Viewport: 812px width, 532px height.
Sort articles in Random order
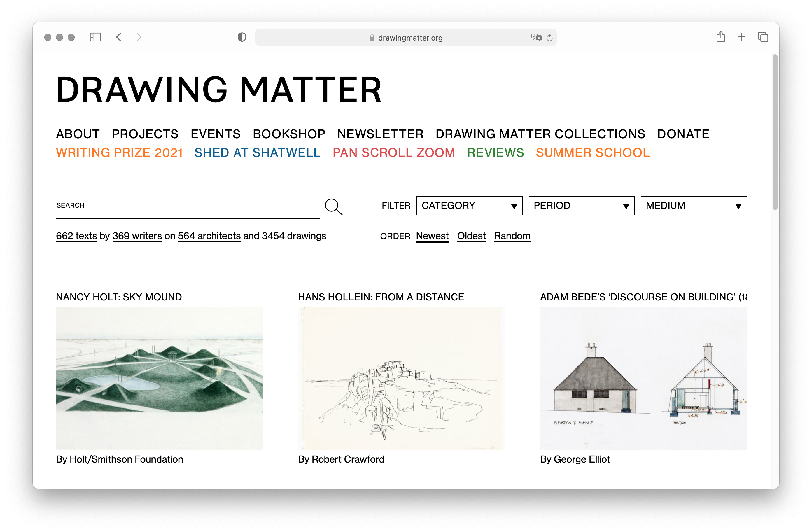tap(512, 236)
